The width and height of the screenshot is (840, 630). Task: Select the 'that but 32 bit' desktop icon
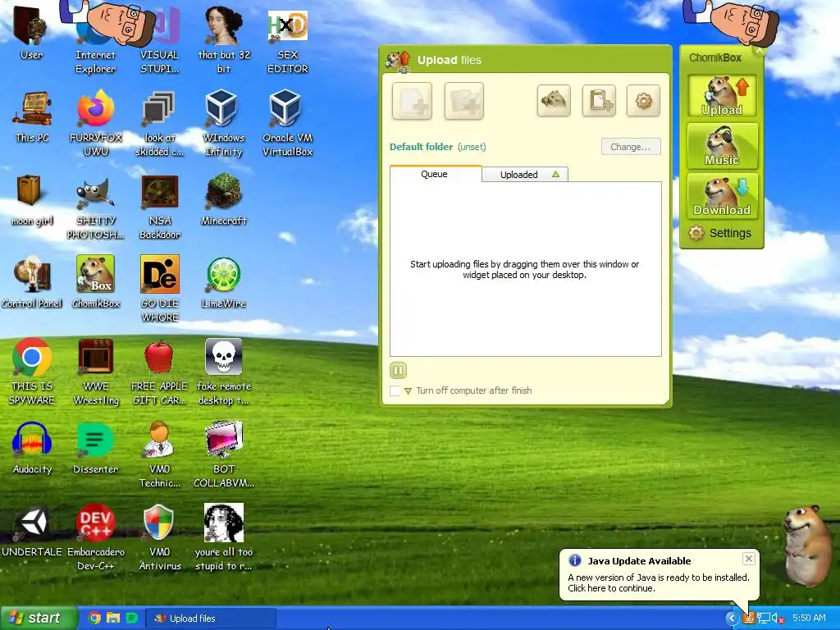pyautogui.click(x=224, y=38)
